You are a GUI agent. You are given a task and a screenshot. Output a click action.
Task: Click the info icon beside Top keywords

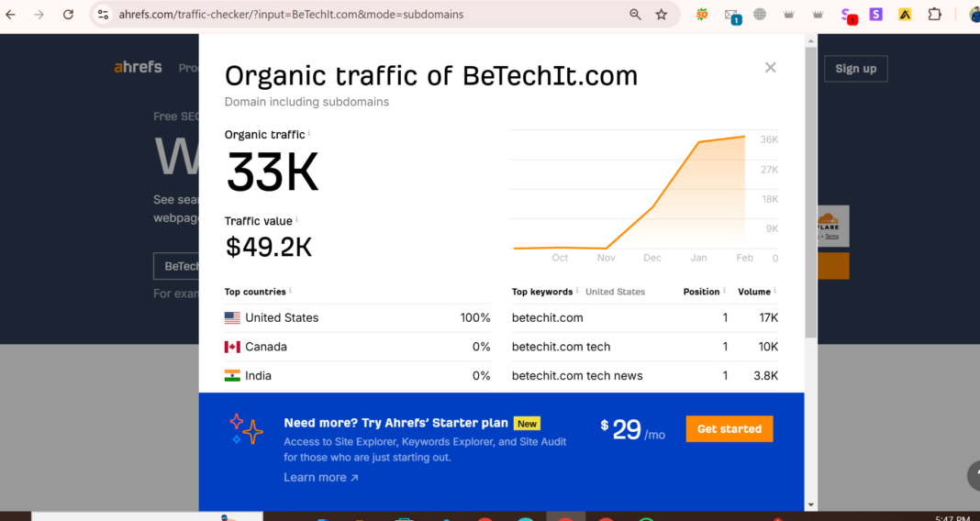pos(577,290)
